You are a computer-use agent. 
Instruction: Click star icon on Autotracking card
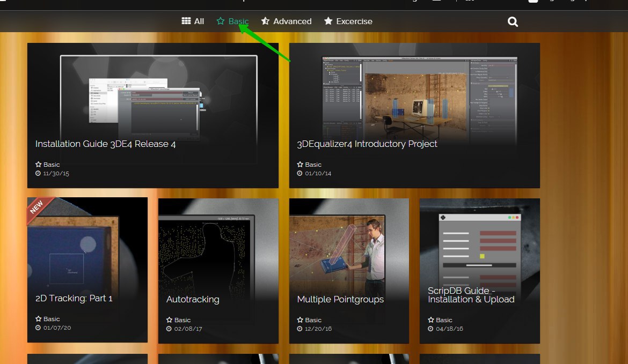170,320
